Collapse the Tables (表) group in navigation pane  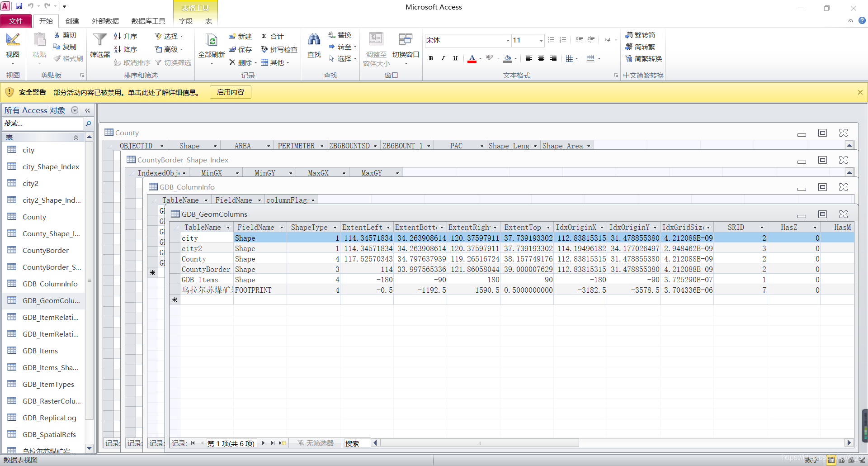[x=76, y=138]
